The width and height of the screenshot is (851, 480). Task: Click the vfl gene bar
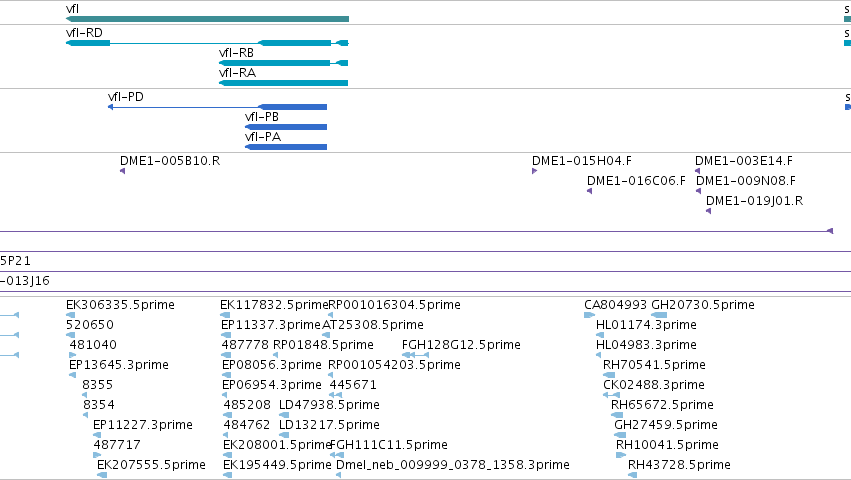click(x=207, y=19)
